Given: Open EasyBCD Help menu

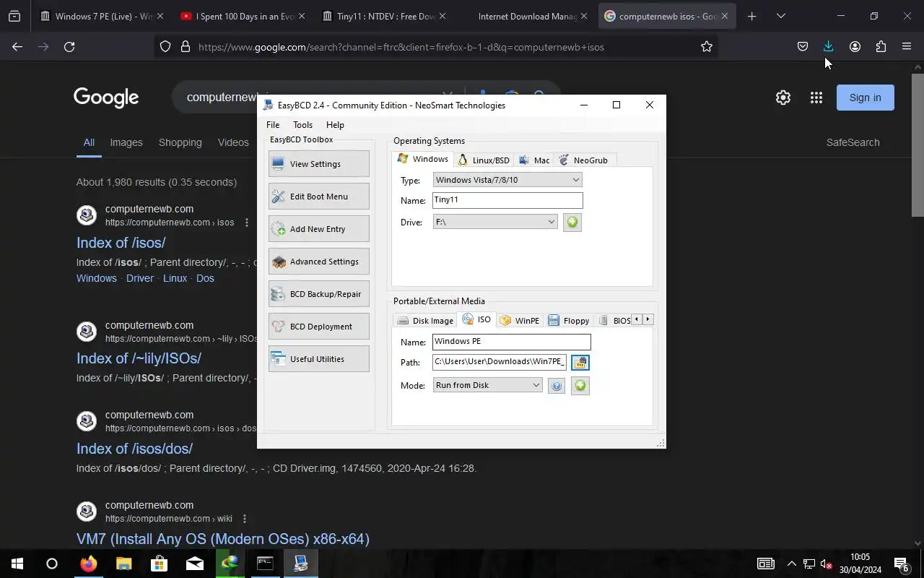Looking at the screenshot, I should tap(335, 125).
